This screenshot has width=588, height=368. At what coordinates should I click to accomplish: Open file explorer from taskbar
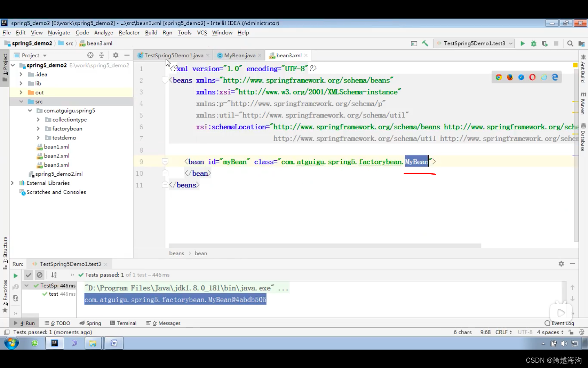click(x=93, y=343)
